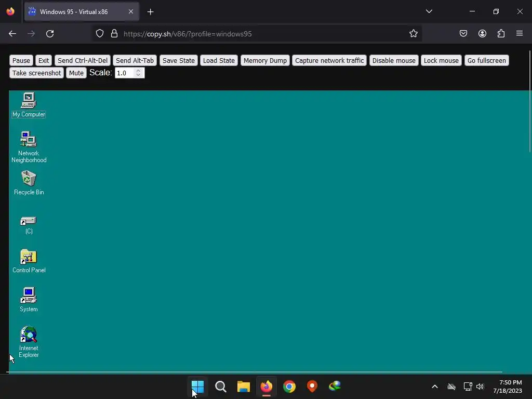The width and height of the screenshot is (532, 399).
Task: Open the orange map pin taskbar app
Action: point(312,387)
